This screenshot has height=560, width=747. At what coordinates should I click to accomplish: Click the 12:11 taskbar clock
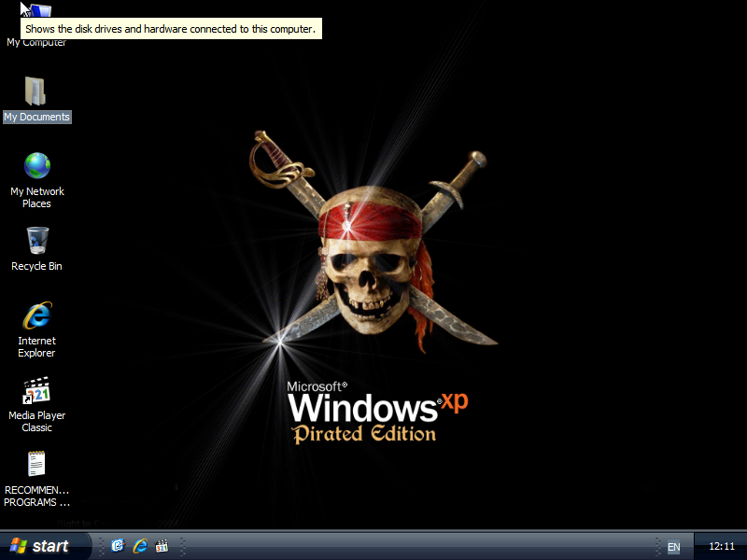click(x=722, y=546)
